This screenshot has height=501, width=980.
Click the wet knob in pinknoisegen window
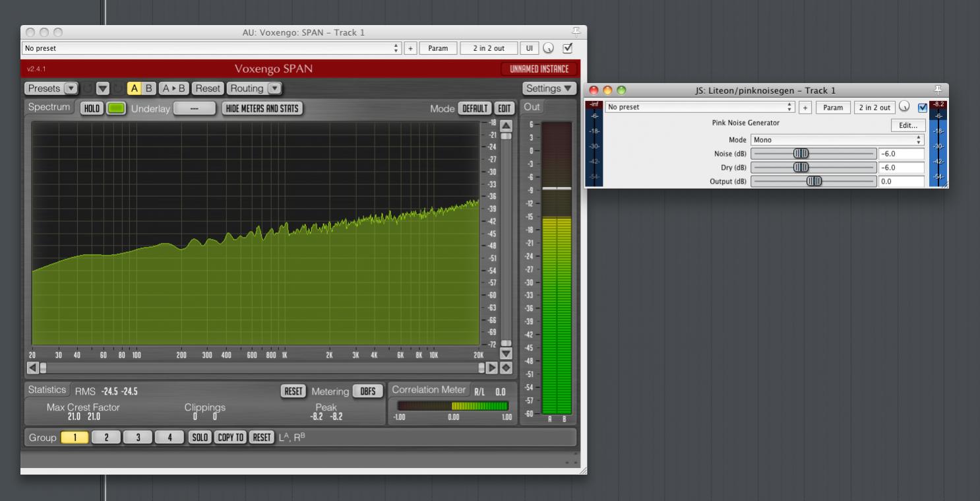[904, 107]
